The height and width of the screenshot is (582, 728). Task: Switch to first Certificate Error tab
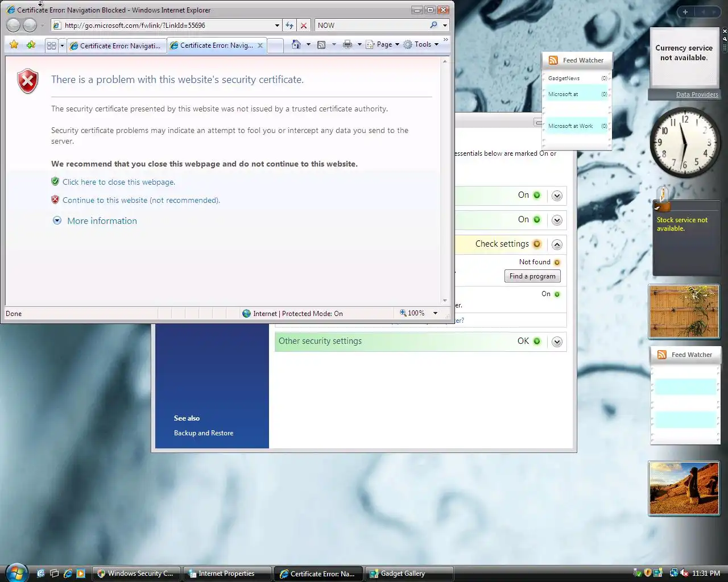click(117, 46)
